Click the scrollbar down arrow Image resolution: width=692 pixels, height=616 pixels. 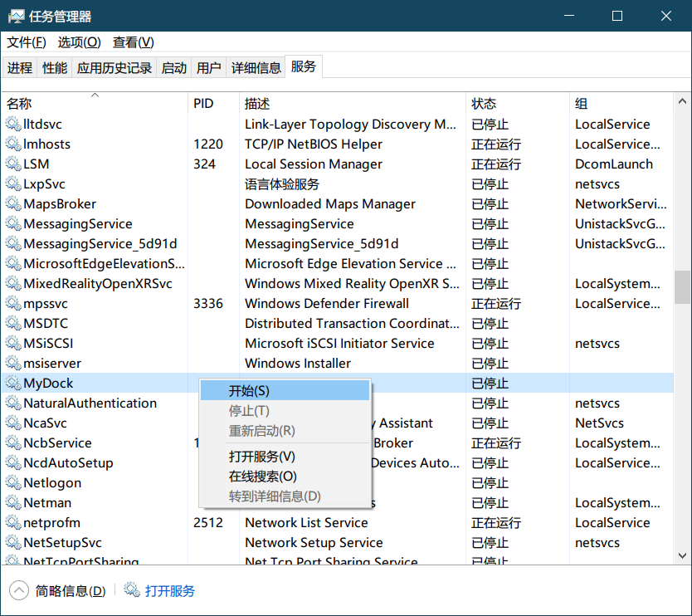[682, 555]
